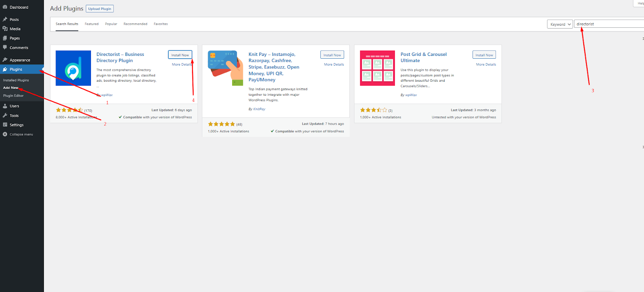The image size is (644, 292).
Task: Install the Knit Pay plugin
Action: (332, 55)
